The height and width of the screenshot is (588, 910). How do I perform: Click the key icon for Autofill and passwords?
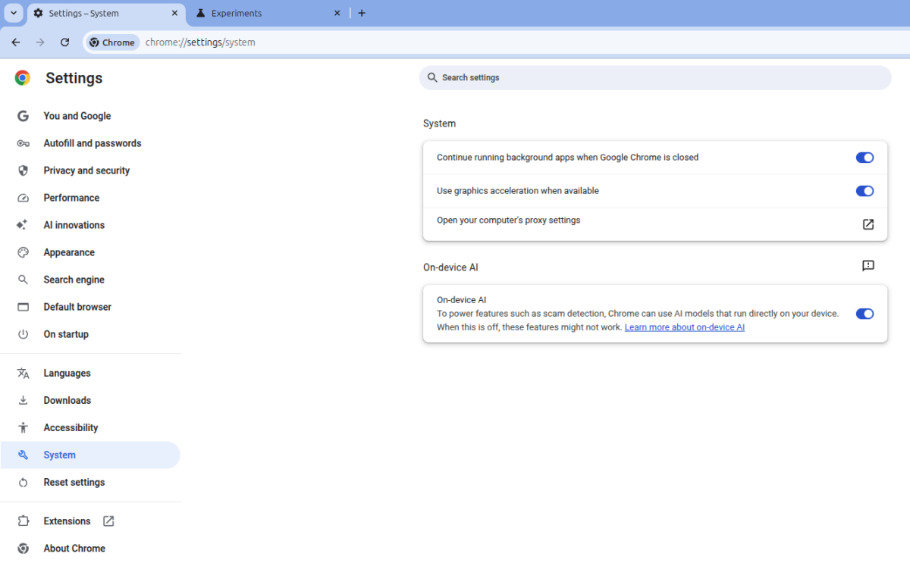(23, 143)
